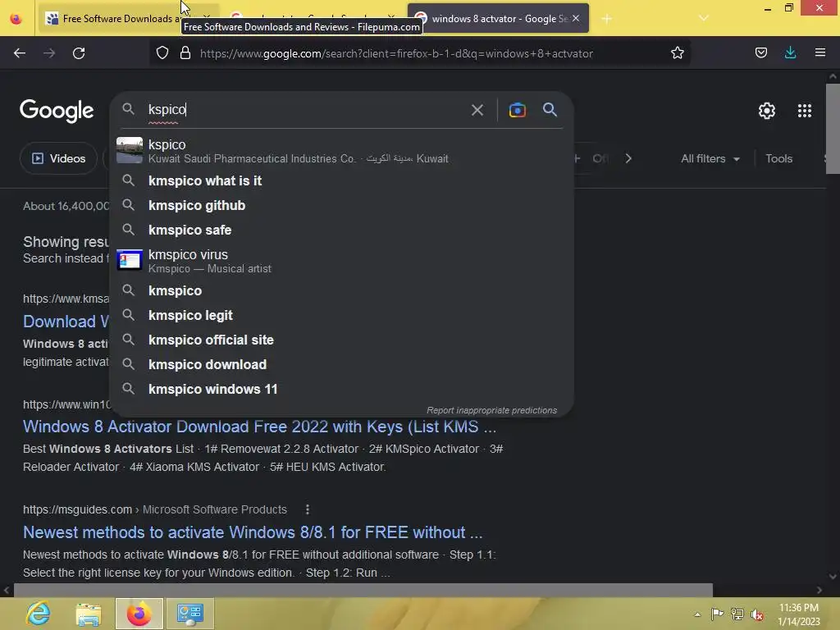840x630 pixels.
Task: Show hidden system tray icons
Action: tap(697, 614)
